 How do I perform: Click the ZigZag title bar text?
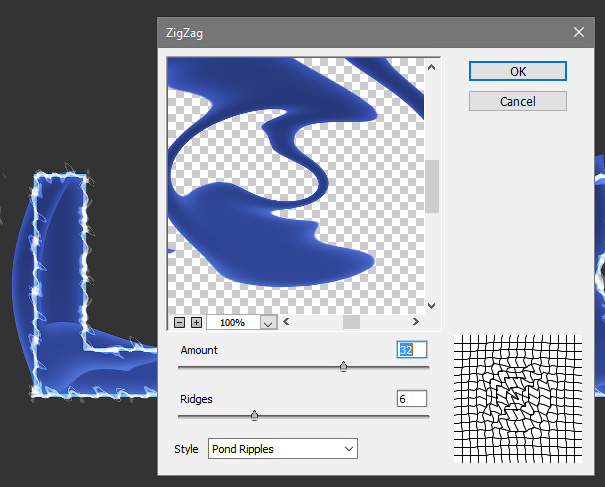coord(184,33)
